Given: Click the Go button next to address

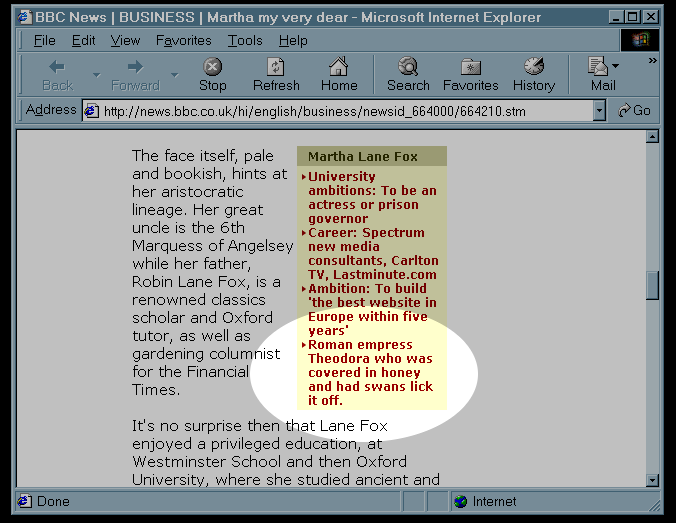Looking at the screenshot, I should [x=634, y=111].
